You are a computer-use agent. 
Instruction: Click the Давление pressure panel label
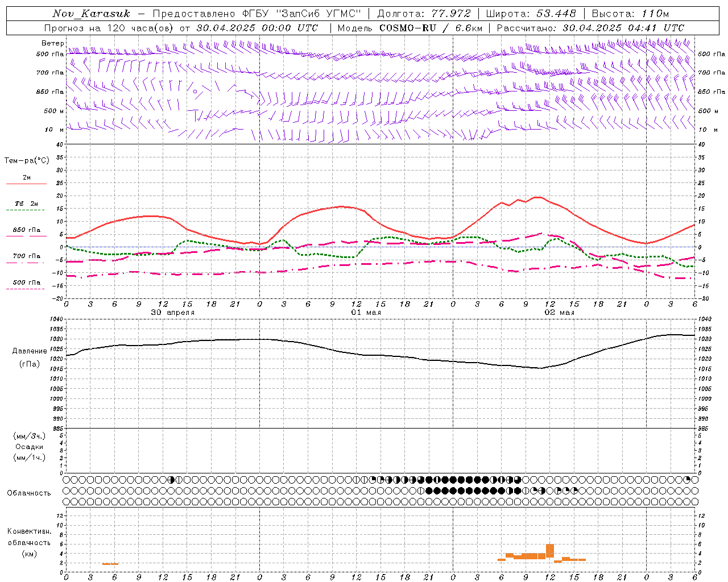point(30,351)
